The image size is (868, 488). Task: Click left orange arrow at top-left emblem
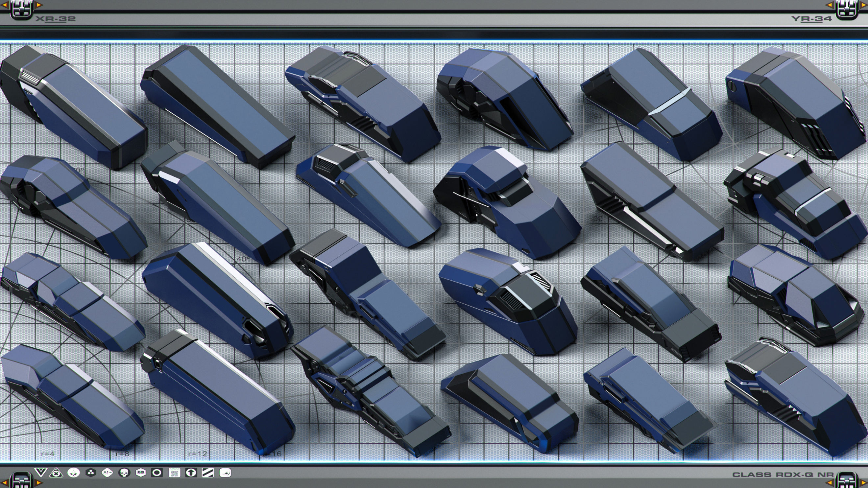coord(4,5)
